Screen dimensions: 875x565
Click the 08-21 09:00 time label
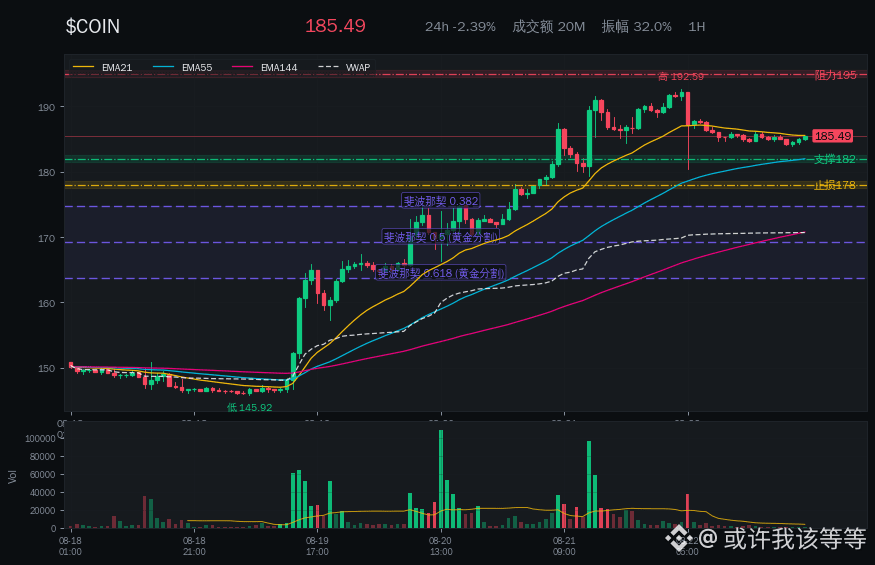564,546
